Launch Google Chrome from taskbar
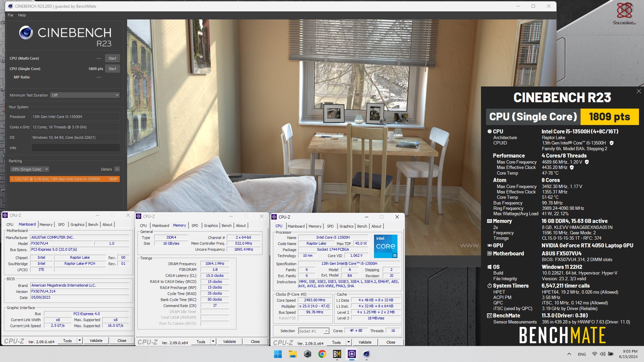 point(322,354)
